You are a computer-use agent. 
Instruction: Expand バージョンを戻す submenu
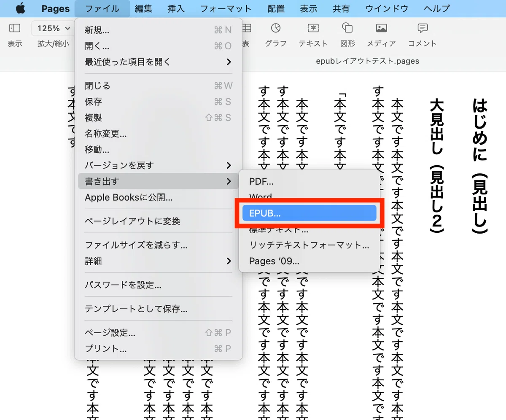point(159,165)
